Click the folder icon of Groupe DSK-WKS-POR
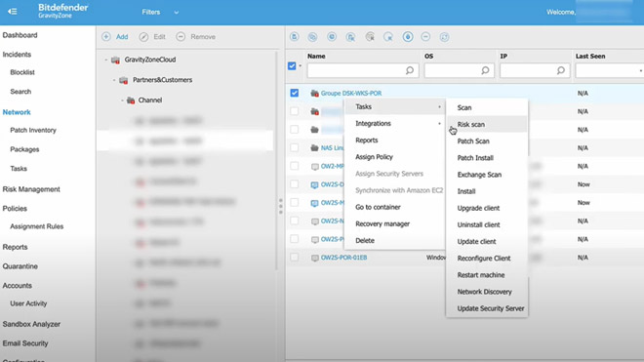Screen dimensions: 644x362 coord(314,94)
